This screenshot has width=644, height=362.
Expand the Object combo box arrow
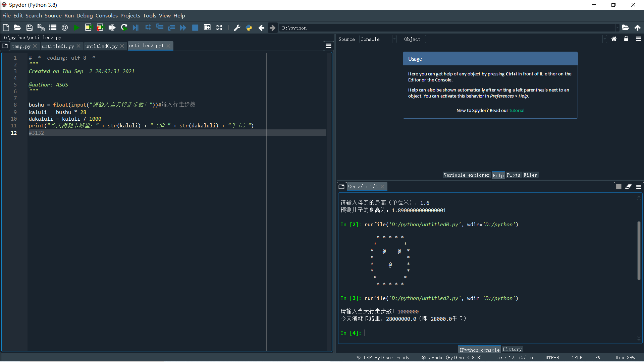coord(604,39)
